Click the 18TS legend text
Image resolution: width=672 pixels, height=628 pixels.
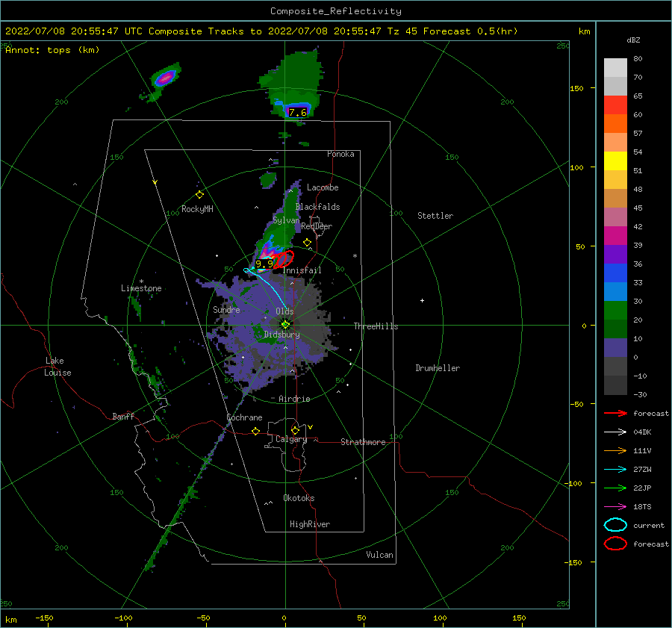(642, 507)
